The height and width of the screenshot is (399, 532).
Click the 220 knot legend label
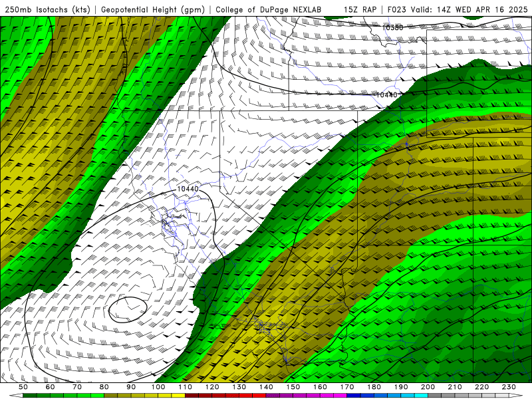tap(481, 387)
